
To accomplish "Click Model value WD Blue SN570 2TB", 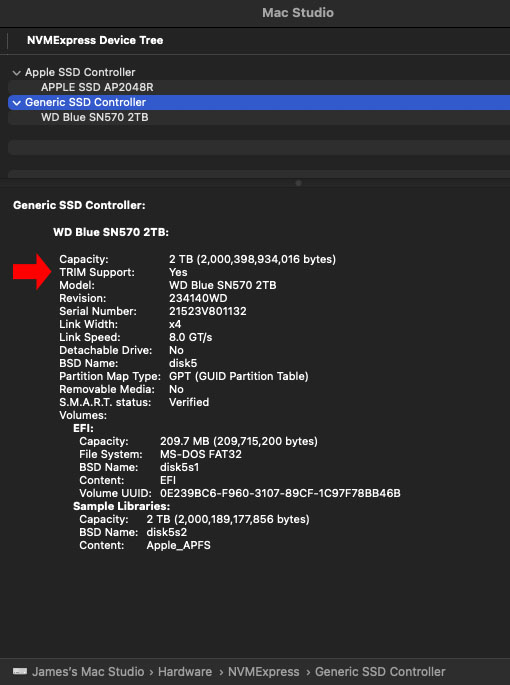I will (222, 285).
